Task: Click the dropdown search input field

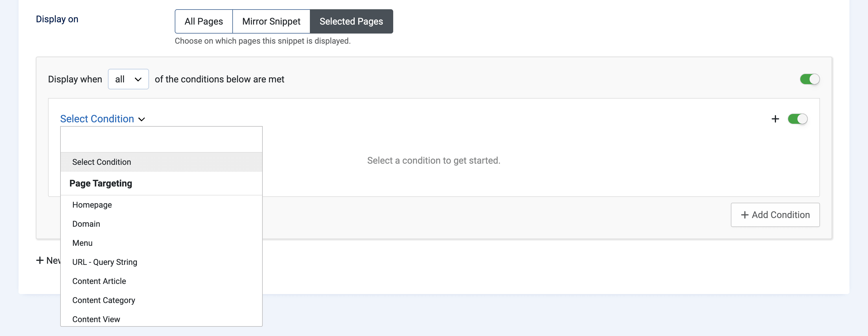Action: click(x=161, y=139)
